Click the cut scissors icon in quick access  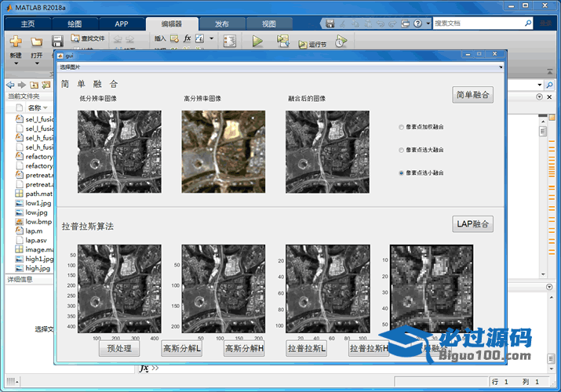click(x=342, y=24)
